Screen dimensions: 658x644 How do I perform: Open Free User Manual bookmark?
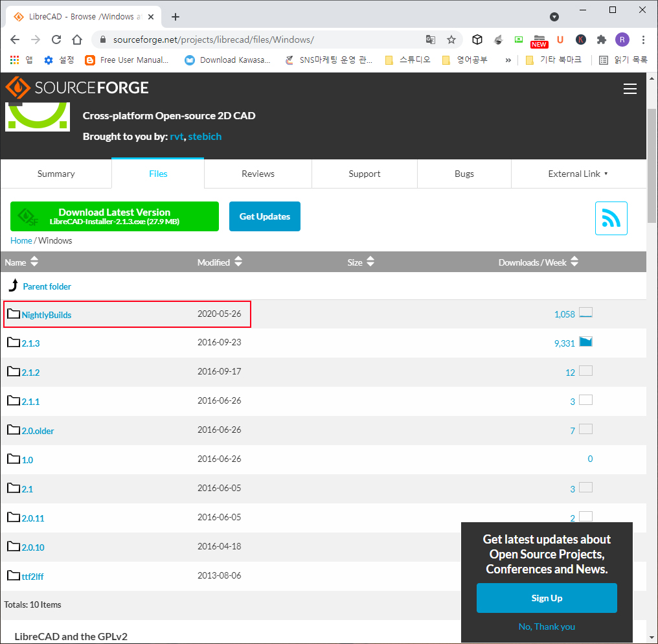coord(127,60)
